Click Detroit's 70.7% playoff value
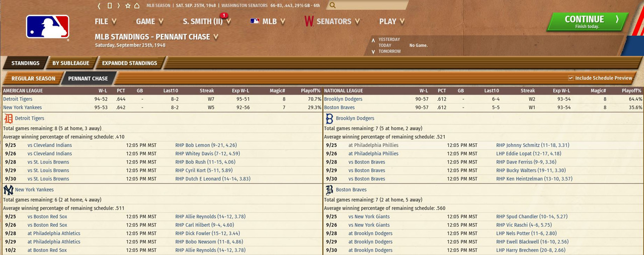The height and width of the screenshot is (255, 644). click(x=313, y=99)
